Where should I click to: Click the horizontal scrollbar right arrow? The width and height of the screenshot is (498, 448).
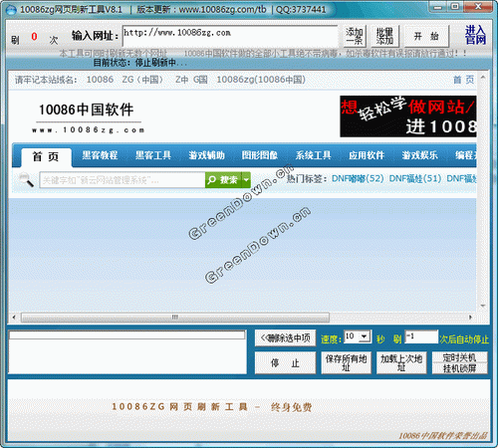tap(470, 317)
